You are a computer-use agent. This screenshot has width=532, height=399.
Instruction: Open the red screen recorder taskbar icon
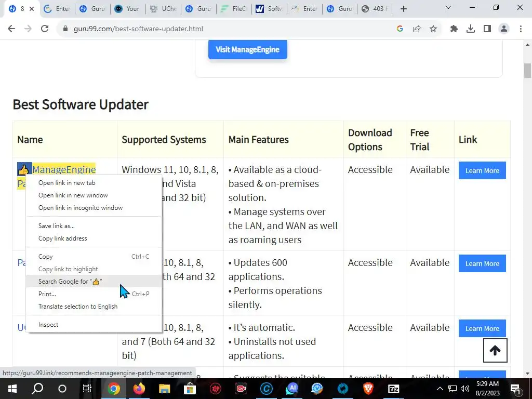(x=241, y=389)
